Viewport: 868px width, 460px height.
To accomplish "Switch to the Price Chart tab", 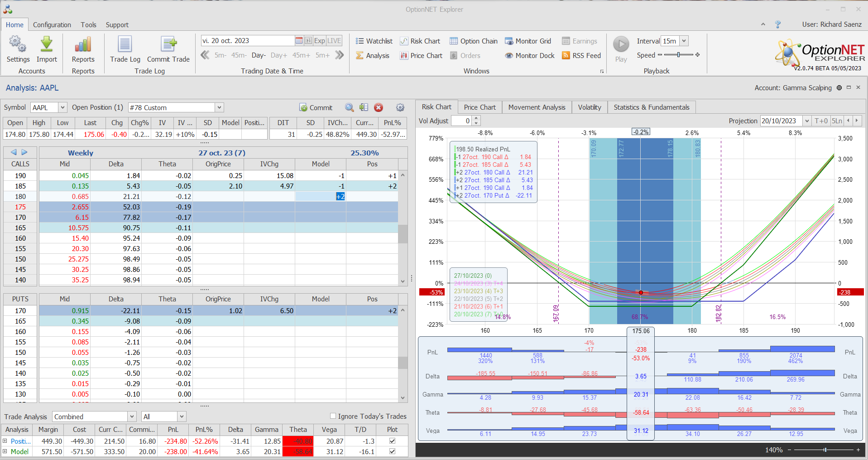I will click(x=480, y=107).
